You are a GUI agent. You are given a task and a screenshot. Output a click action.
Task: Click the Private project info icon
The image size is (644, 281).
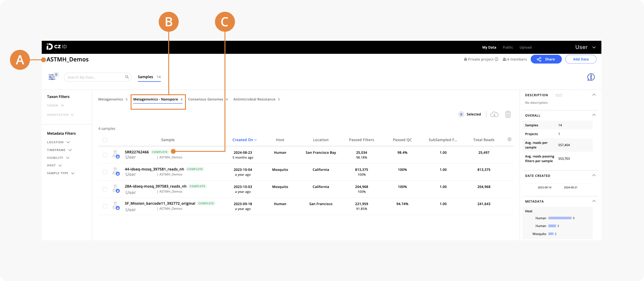(x=497, y=59)
